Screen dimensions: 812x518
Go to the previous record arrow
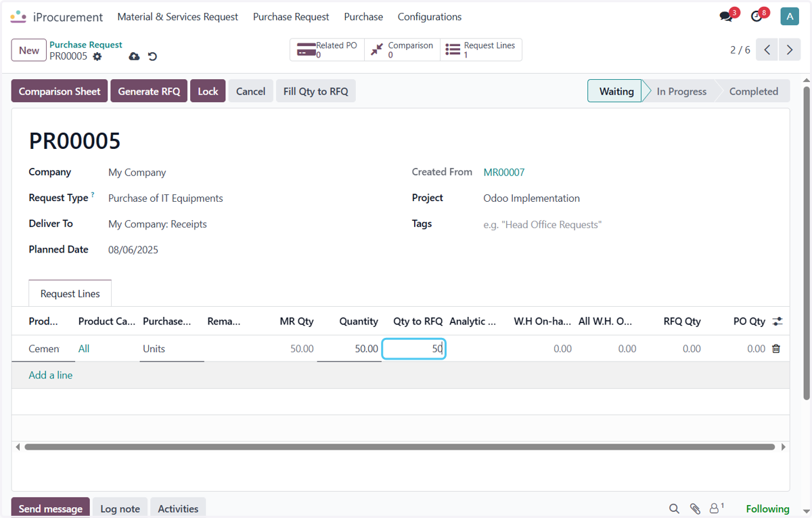[767, 50]
